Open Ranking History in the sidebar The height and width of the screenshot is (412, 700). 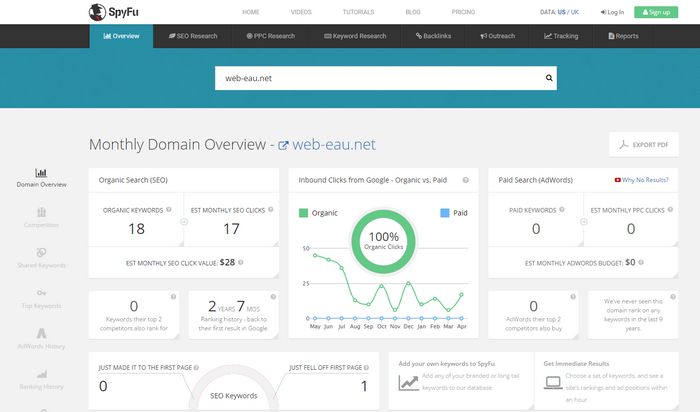41,380
